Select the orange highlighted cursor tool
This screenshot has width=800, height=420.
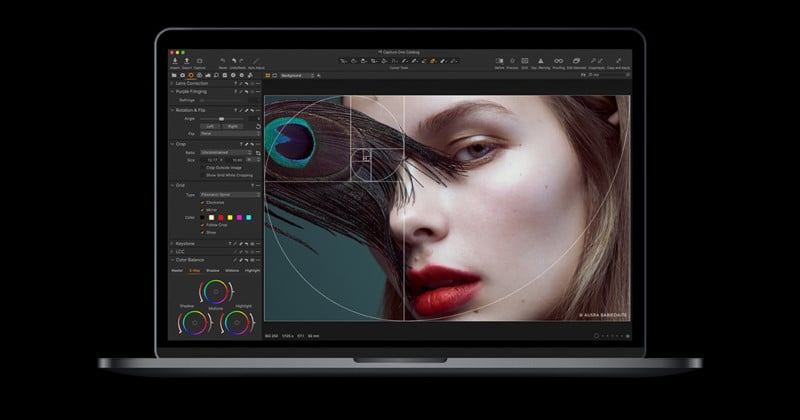coord(433,61)
